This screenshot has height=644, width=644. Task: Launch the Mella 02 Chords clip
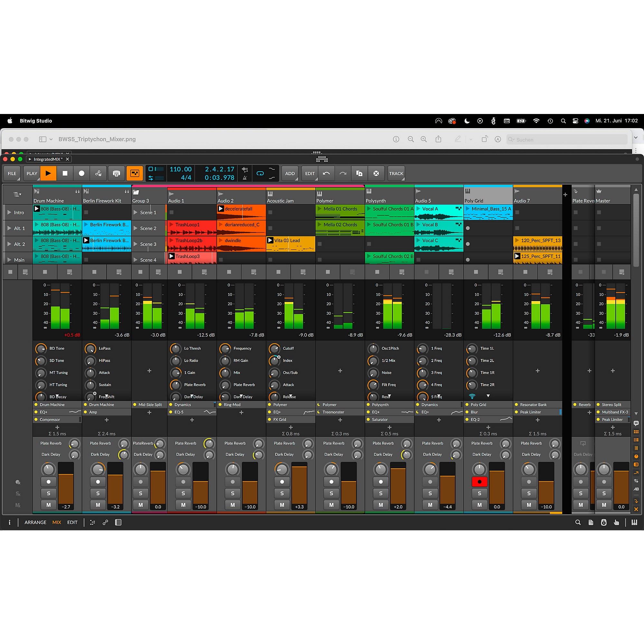coord(320,225)
